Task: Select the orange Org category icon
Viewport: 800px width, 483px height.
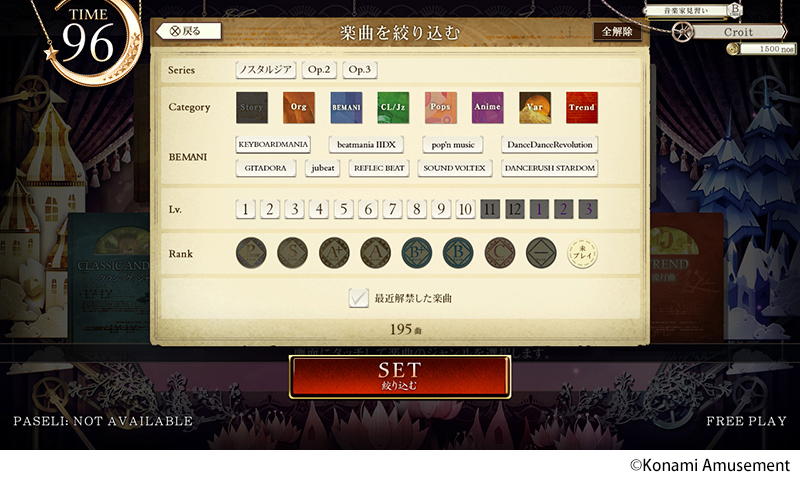Action: pyautogui.click(x=299, y=108)
